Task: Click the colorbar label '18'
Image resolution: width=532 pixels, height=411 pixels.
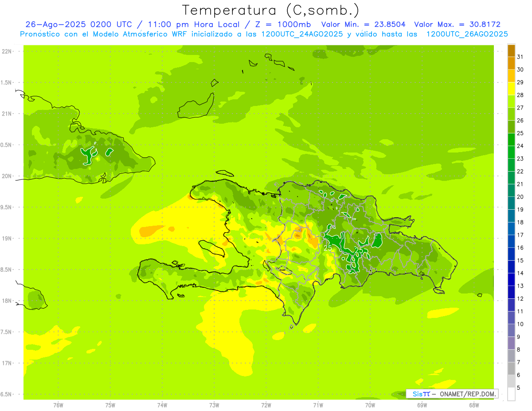Action: click(520, 222)
